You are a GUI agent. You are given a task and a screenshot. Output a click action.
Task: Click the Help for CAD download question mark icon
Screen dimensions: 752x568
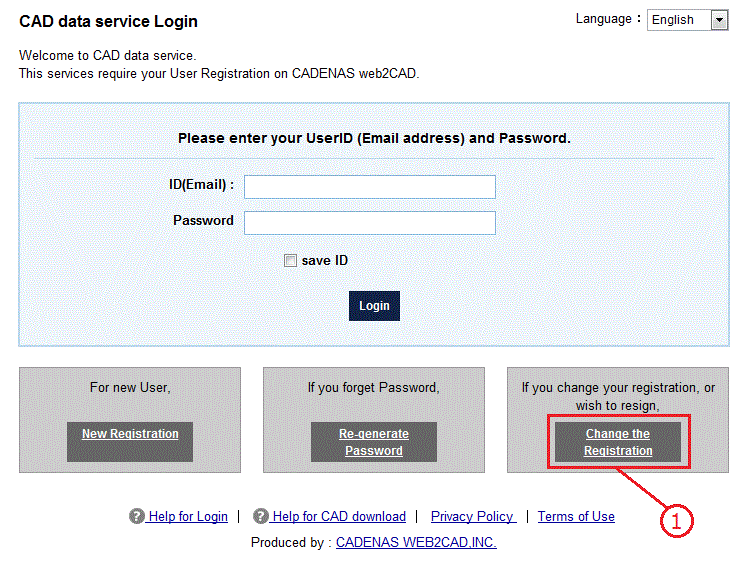click(261, 517)
